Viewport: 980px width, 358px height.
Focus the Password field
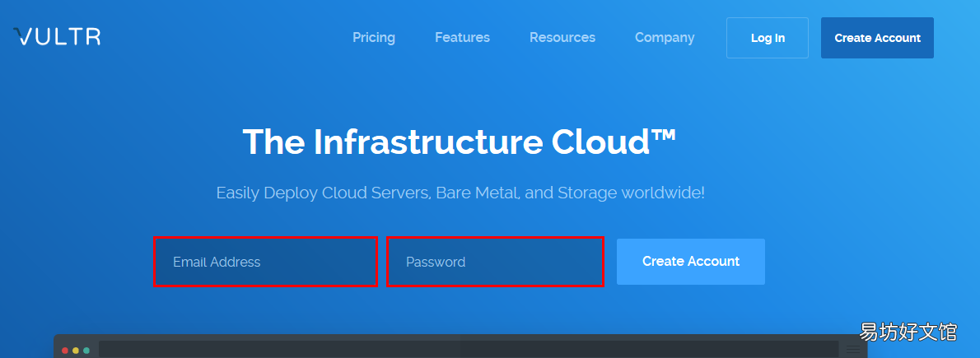click(495, 262)
